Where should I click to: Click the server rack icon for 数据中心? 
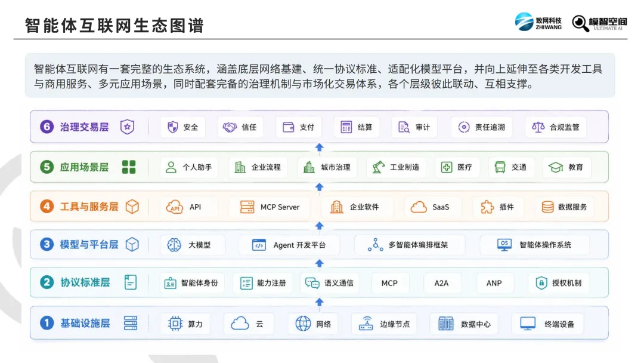click(445, 324)
